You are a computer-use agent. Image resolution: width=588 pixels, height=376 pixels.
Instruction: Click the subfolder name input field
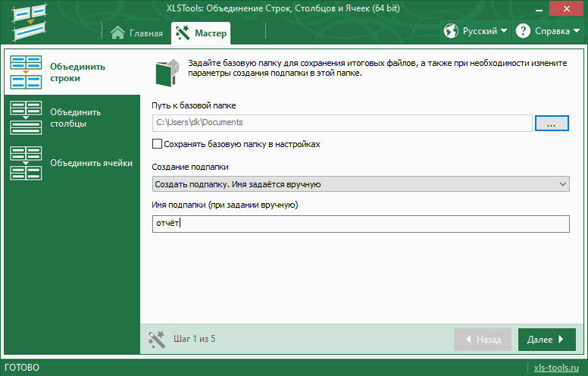(360, 224)
